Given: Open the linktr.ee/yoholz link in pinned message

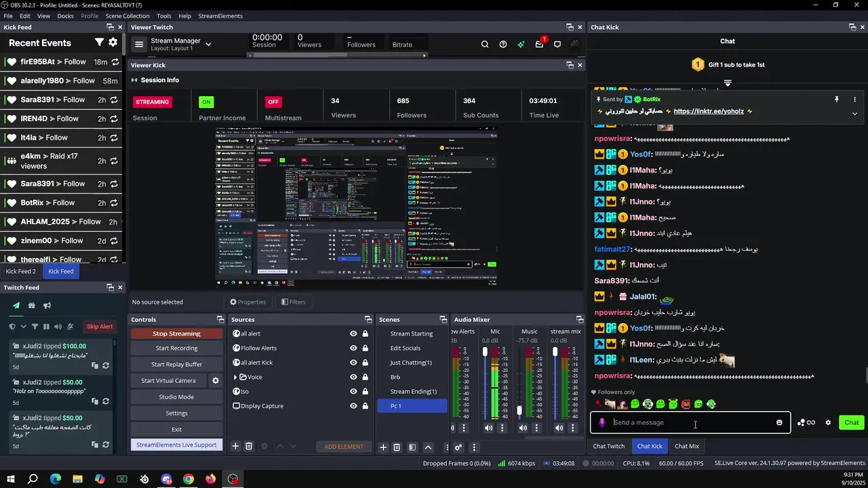Looking at the screenshot, I should [x=709, y=111].
